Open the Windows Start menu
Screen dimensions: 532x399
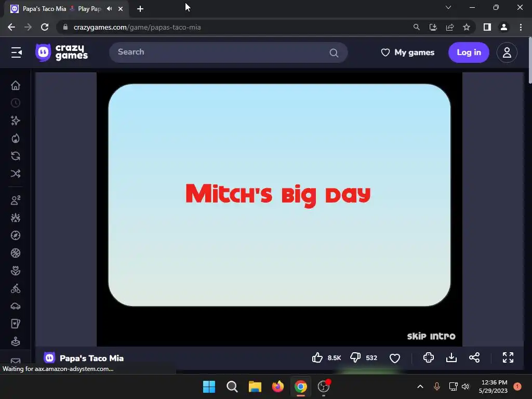click(209, 387)
